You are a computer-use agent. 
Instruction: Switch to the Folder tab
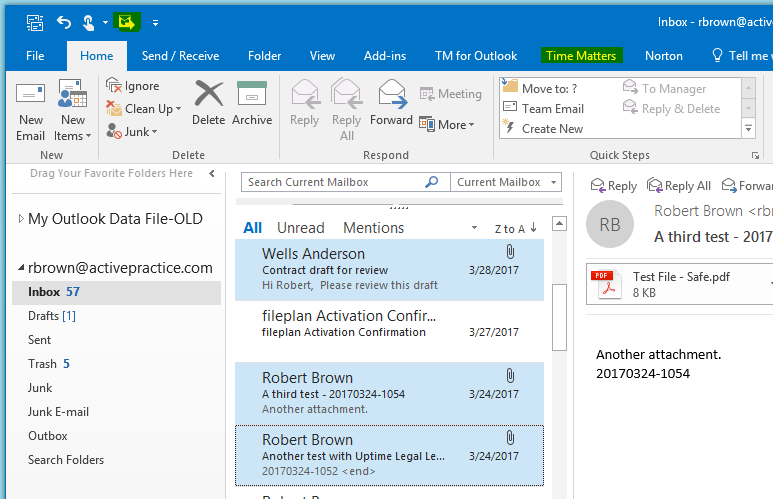click(264, 56)
